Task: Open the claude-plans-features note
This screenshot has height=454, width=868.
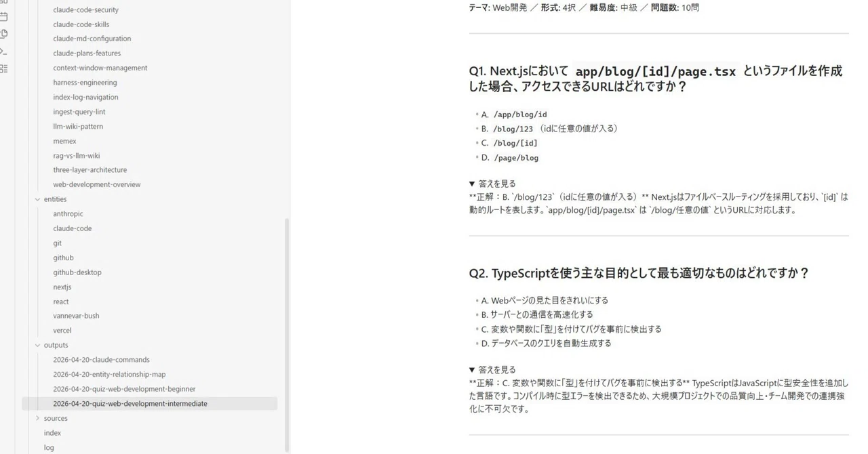Action: tap(87, 54)
